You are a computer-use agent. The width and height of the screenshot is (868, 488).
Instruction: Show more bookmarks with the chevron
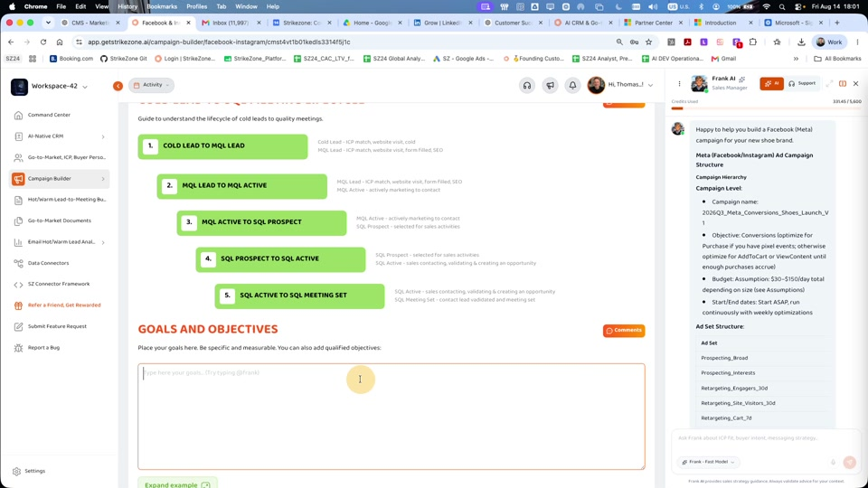(x=796, y=59)
